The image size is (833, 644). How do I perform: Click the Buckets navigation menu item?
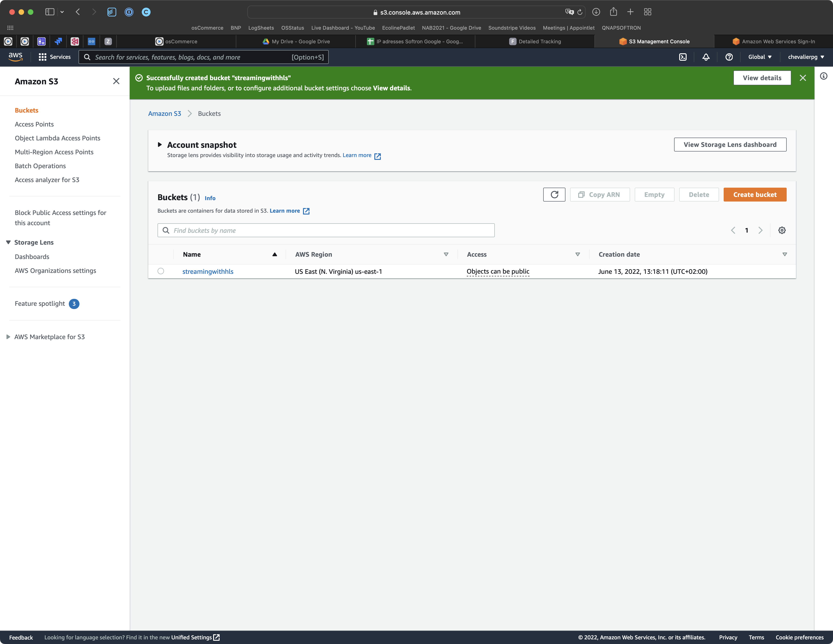[26, 110]
